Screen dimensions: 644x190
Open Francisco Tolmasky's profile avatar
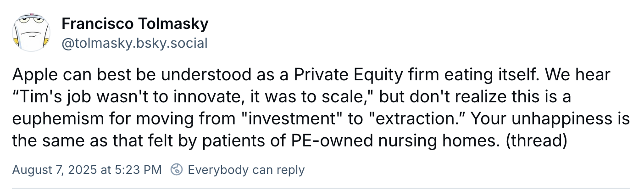click(x=31, y=33)
